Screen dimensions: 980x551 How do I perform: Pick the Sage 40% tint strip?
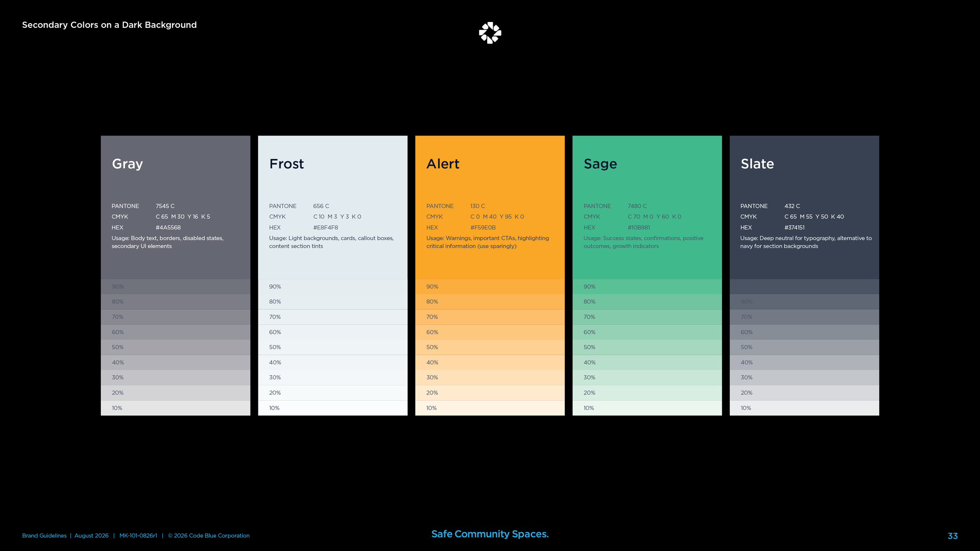pyautogui.click(x=647, y=362)
